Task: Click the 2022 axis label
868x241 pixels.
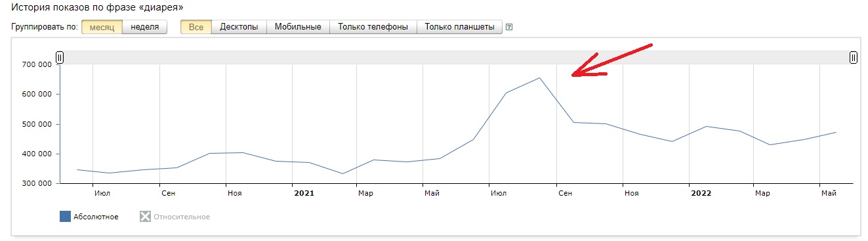Action: point(701,193)
